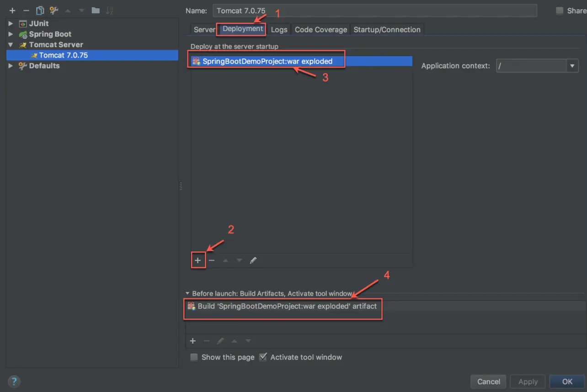The width and height of the screenshot is (587, 392).
Task: Uncheck the Activate tool window checkbox
Action: coord(263,357)
